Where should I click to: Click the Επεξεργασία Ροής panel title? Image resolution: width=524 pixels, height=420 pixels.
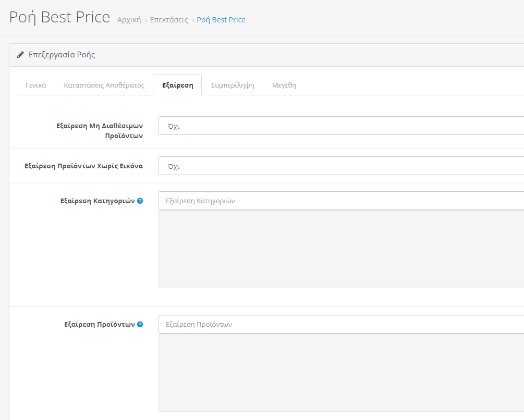click(x=62, y=54)
